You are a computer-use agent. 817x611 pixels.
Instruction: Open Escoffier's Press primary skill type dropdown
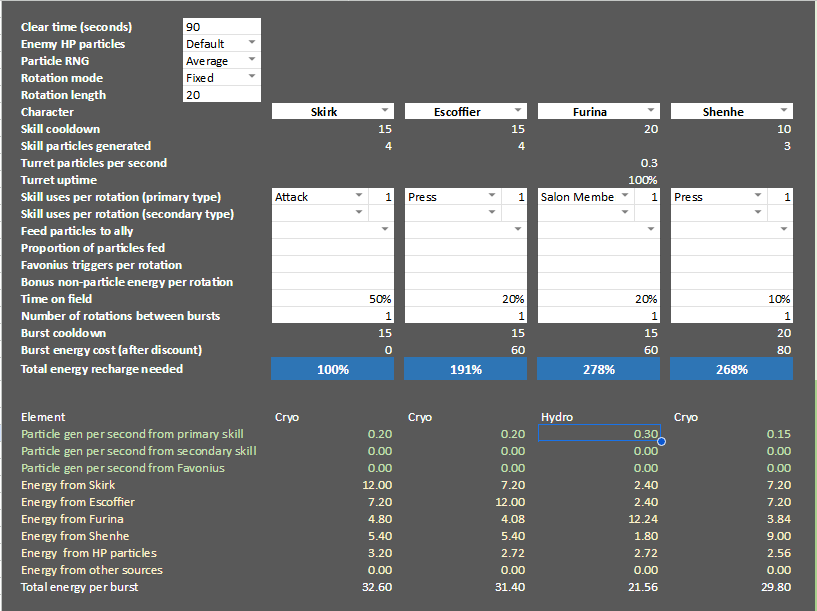click(x=491, y=195)
